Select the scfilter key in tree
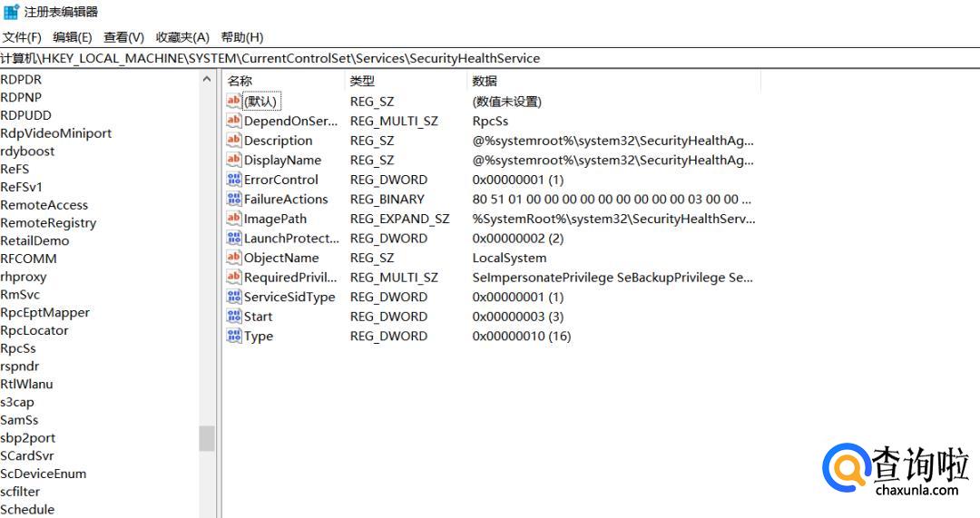Viewport: 980px width, 518px height. [20, 492]
